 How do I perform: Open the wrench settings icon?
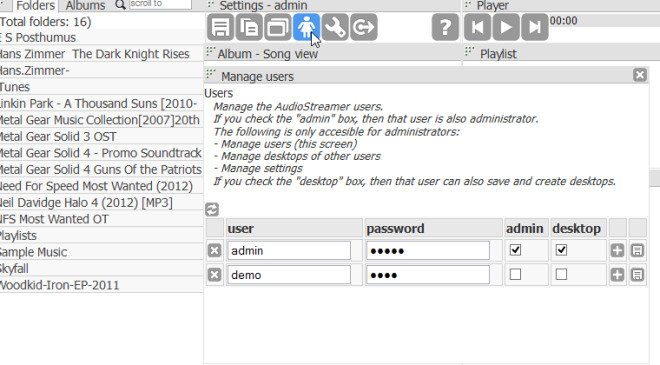tap(335, 27)
